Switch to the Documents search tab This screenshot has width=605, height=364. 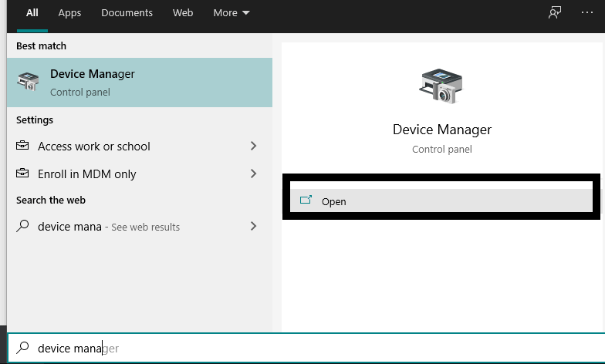[x=127, y=12]
